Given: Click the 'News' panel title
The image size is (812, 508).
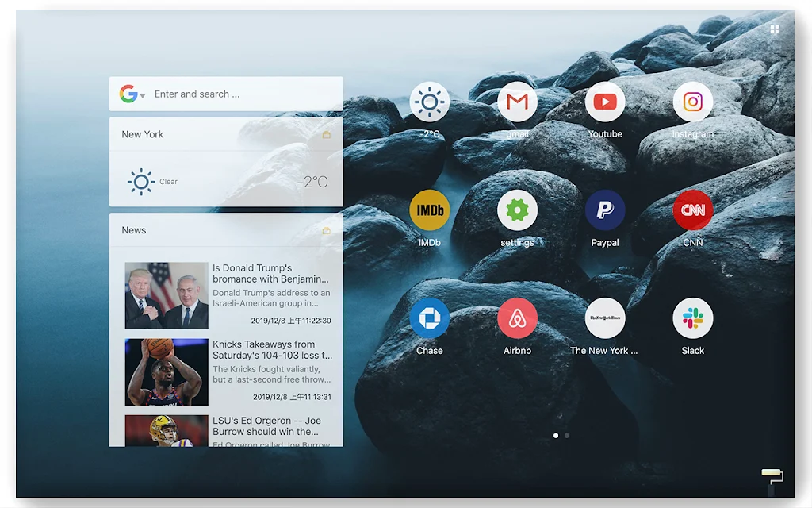Looking at the screenshot, I should coord(133,230).
